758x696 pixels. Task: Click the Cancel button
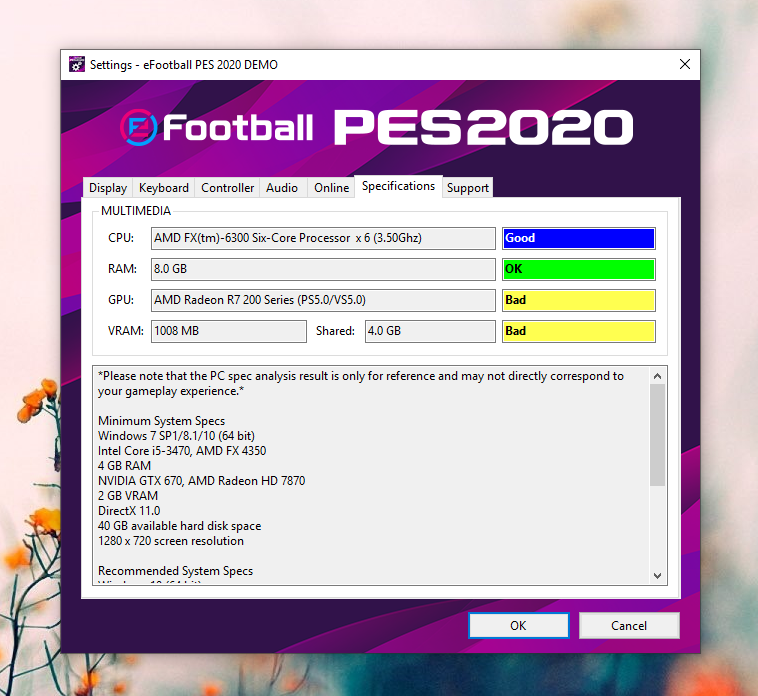tap(629, 625)
